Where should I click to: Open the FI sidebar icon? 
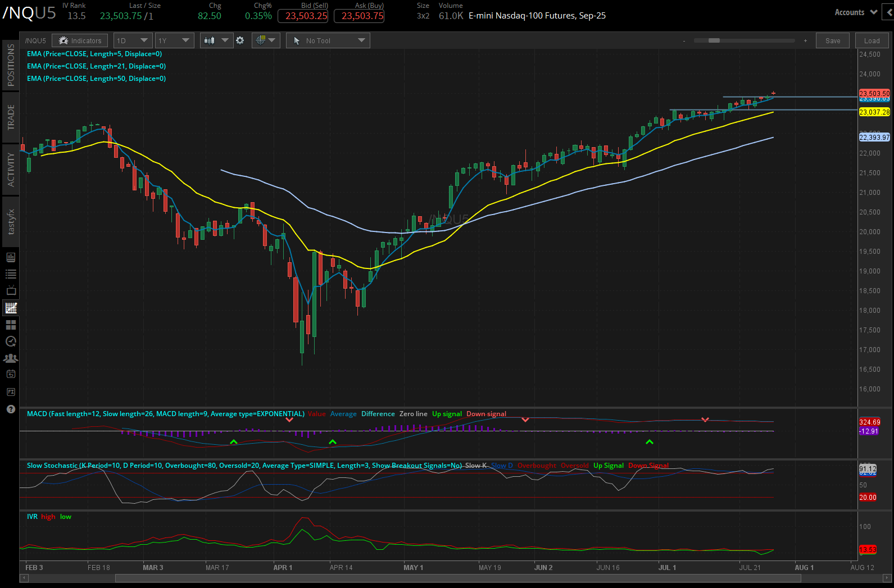[x=11, y=391]
